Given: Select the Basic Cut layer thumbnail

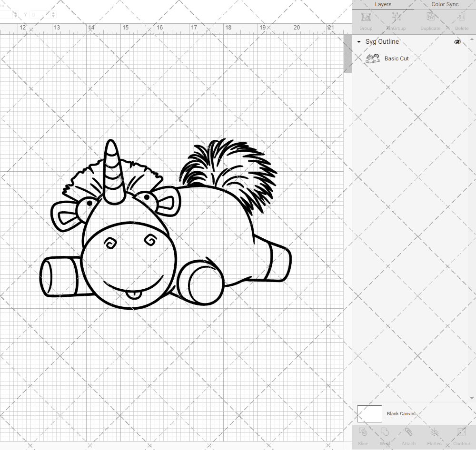Looking at the screenshot, I should [373, 58].
